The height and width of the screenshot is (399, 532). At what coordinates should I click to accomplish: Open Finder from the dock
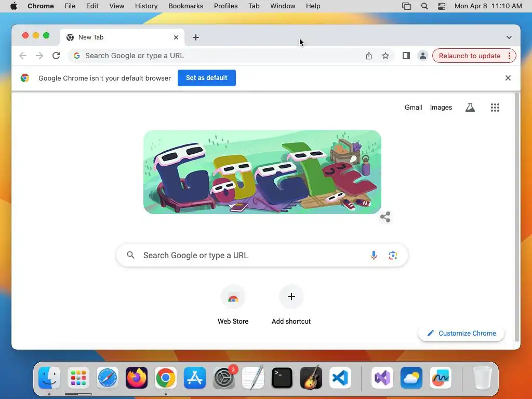[49, 378]
